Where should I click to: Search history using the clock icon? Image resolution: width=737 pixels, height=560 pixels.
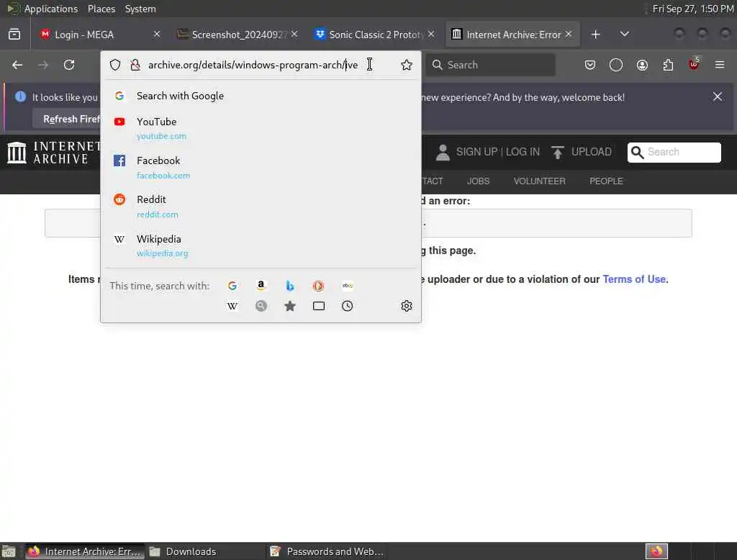coord(348,306)
